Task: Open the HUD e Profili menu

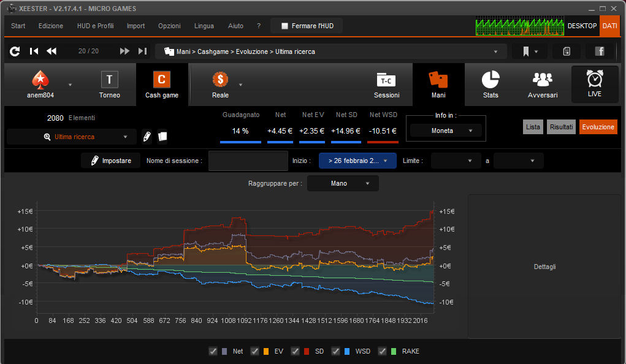Action: [96, 26]
